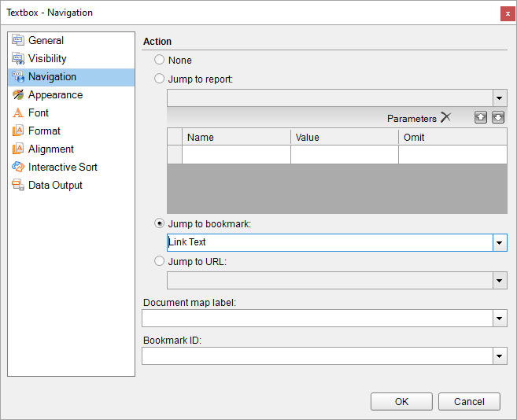Move parameter up with arrow icon
This screenshot has width=517, height=420.
(481, 117)
